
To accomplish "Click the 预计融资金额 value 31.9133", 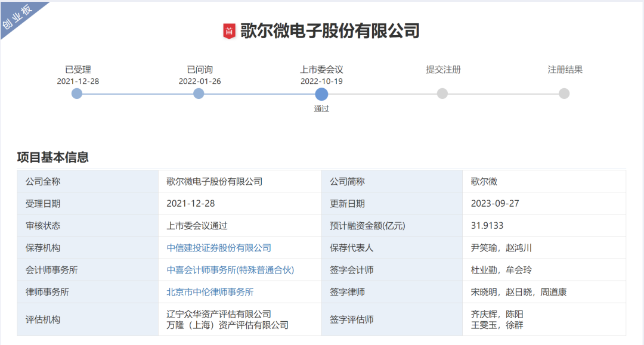I will coord(488,225).
